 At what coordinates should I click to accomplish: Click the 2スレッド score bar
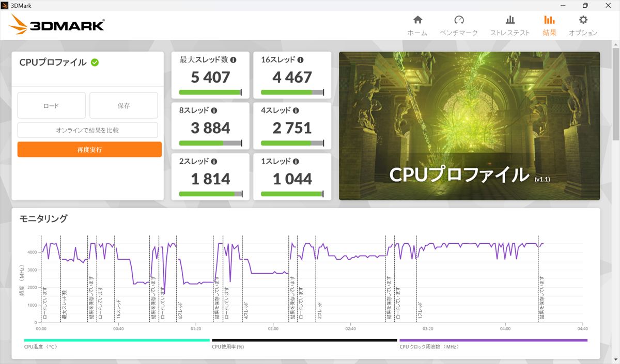pyautogui.click(x=210, y=194)
